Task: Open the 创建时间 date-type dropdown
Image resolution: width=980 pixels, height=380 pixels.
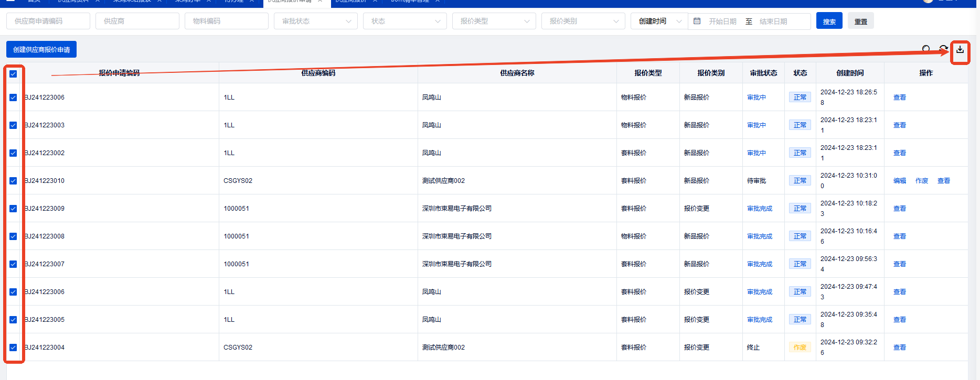Action: point(659,21)
